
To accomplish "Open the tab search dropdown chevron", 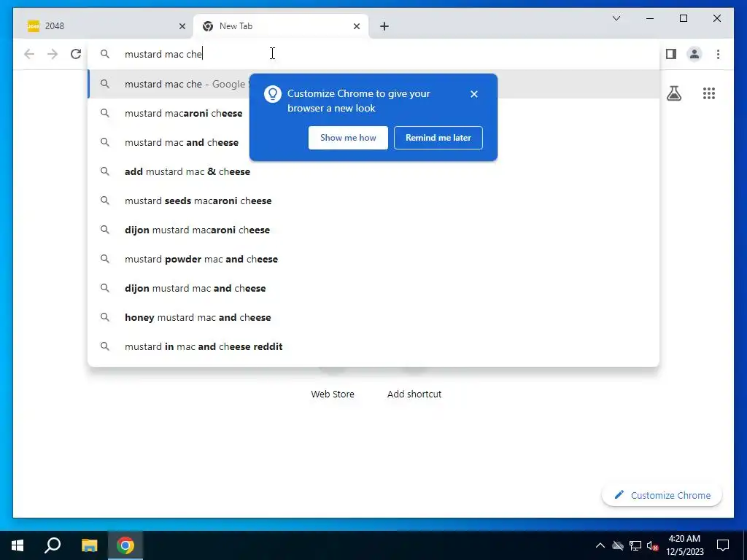I will point(616,18).
